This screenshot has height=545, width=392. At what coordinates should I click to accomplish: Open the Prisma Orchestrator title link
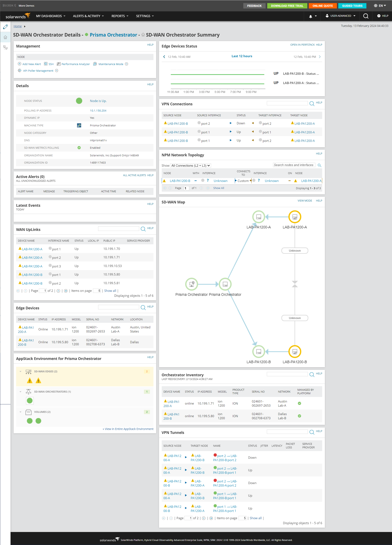[x=113, y=35]
